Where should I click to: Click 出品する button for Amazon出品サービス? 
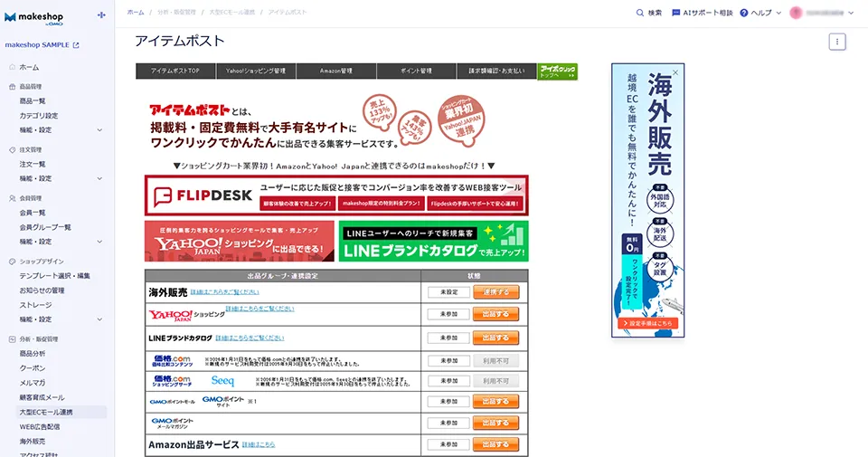(495, 444)
